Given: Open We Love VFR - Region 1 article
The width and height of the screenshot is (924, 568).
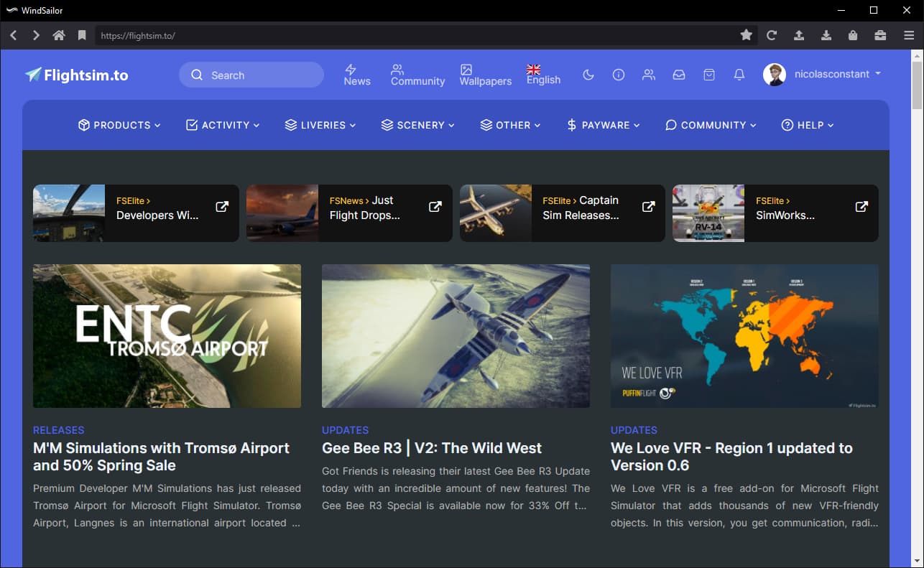Looking at the screenshot, I should [731, 457].
